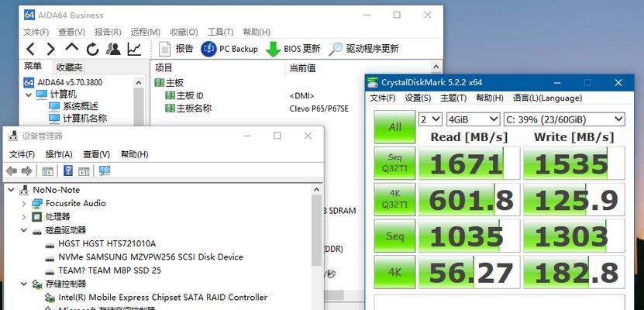
Task: Open 收藏(O) menu in AIDA64
Action: coord(184,32)
